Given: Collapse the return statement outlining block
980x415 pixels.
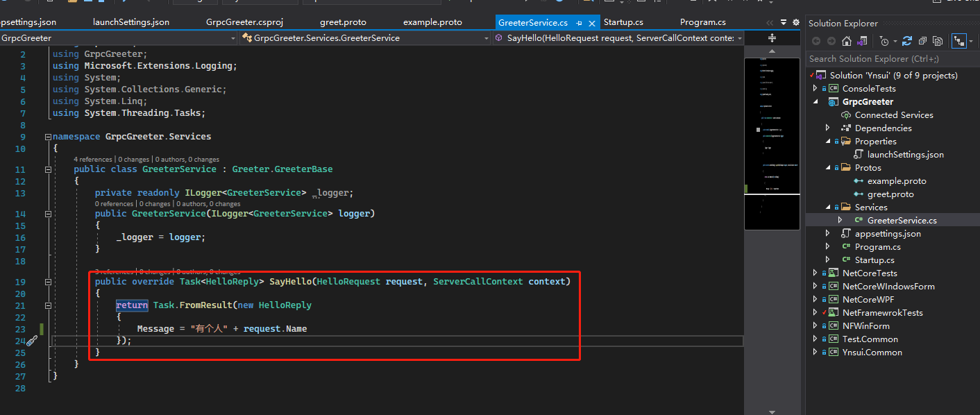Looking at the screenshot, I should pos(47,305).
